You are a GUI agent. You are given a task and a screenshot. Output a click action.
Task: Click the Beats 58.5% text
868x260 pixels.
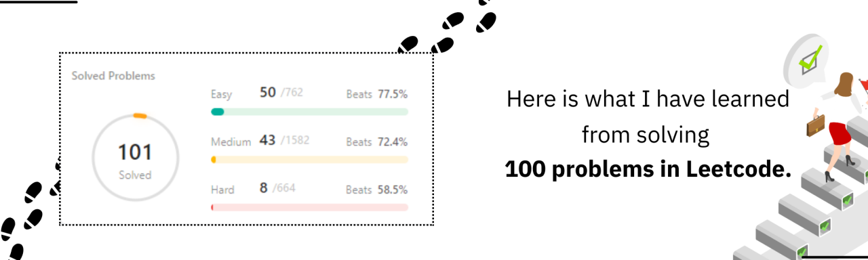click(x=376, y=190)
